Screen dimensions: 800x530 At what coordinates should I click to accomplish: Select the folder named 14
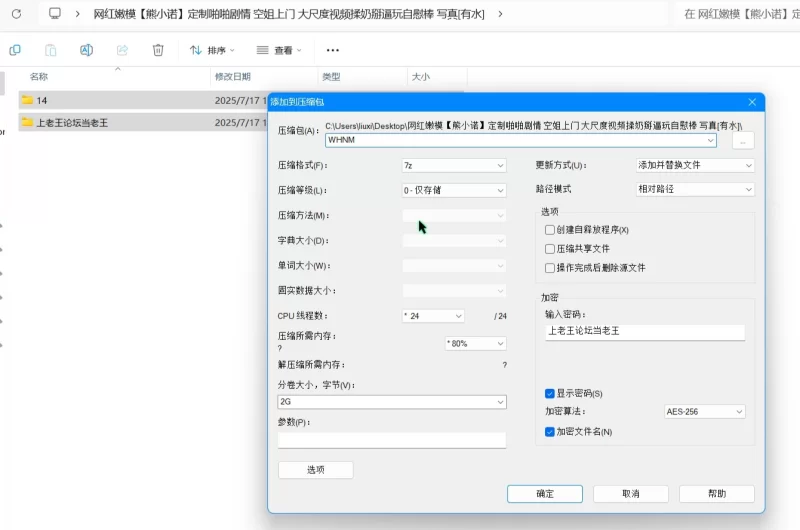[143, 100]
